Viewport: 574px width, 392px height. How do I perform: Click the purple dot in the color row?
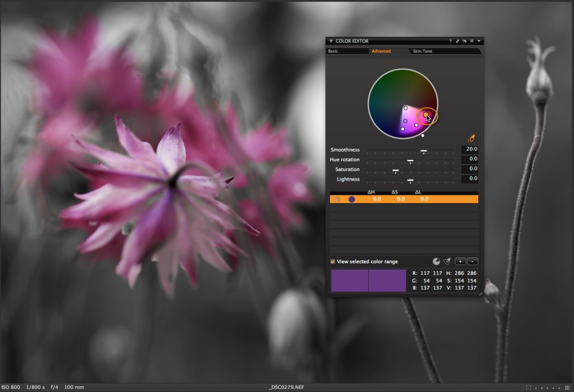tap(352, 199)
